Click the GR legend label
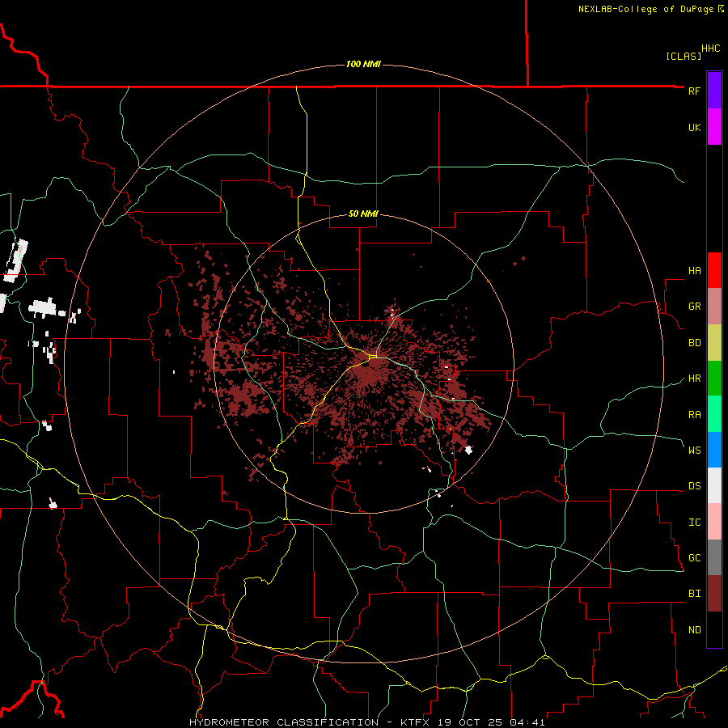Image resolution: width=728 pixels, height=728 pixels. [694, 307]
